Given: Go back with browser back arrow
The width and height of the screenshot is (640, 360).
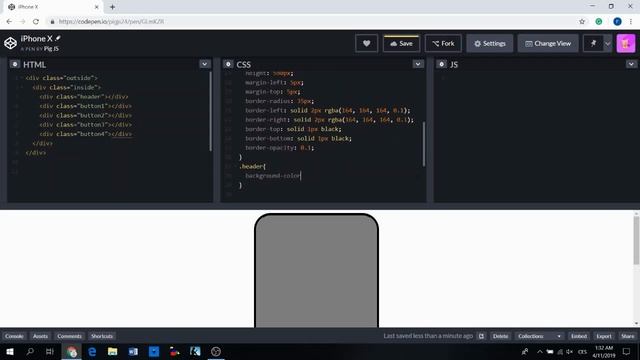Looking at the screenshot, I should click(9, 22).
